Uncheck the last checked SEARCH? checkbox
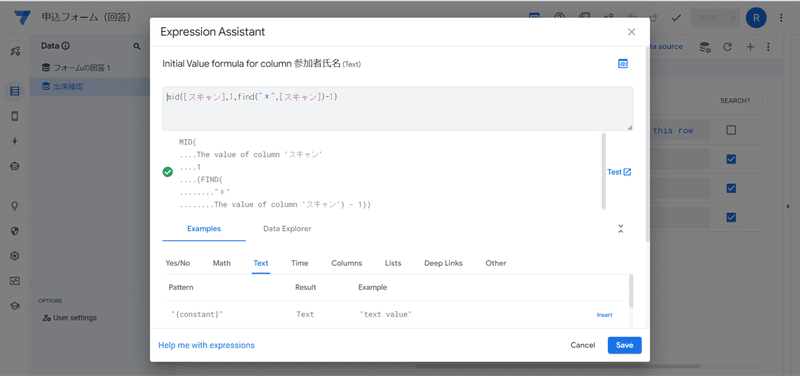This screenshot has height=376, width=800. coord(731,218)
